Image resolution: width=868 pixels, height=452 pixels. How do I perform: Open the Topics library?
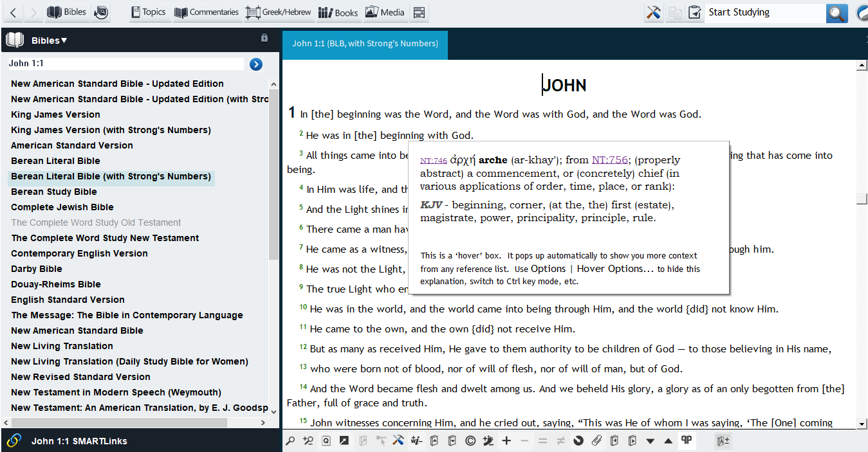148,12
